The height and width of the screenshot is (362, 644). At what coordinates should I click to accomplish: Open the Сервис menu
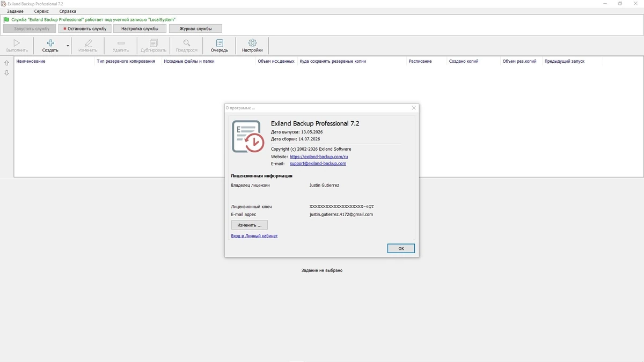(41, 11)
